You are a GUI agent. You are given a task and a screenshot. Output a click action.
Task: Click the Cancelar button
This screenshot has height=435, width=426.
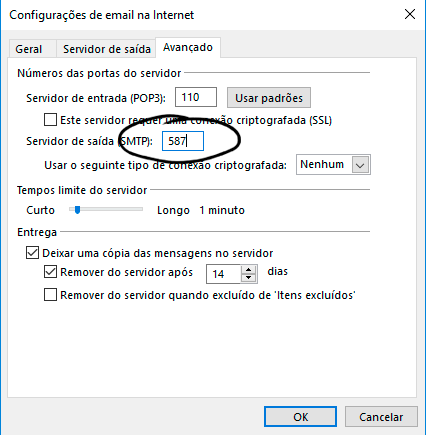pos(381,417)
